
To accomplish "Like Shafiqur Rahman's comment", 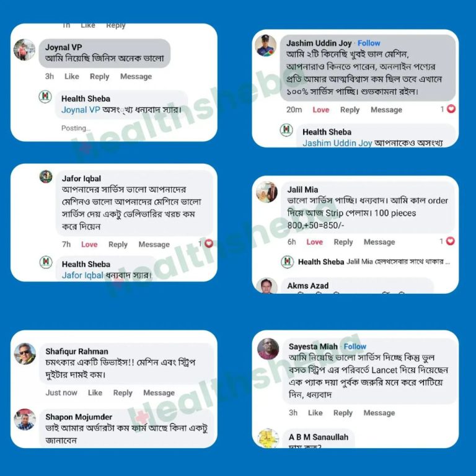I will click(95, 393).
